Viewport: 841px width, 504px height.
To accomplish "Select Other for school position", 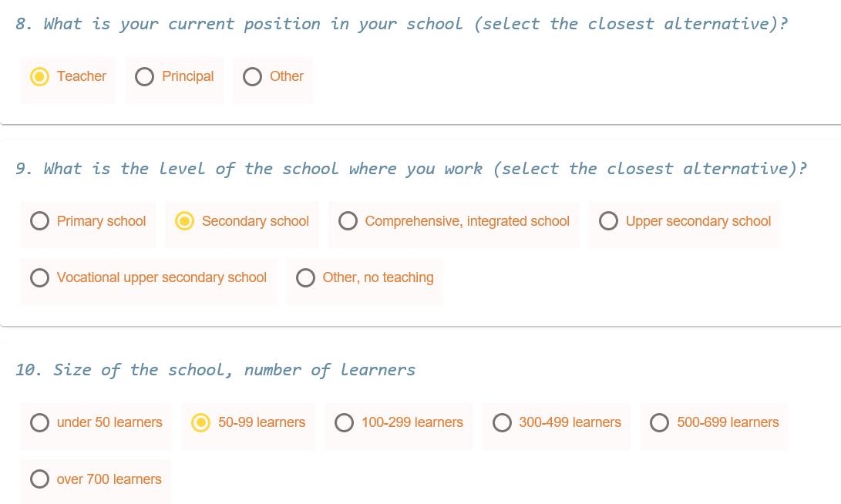I will [252, 76].
